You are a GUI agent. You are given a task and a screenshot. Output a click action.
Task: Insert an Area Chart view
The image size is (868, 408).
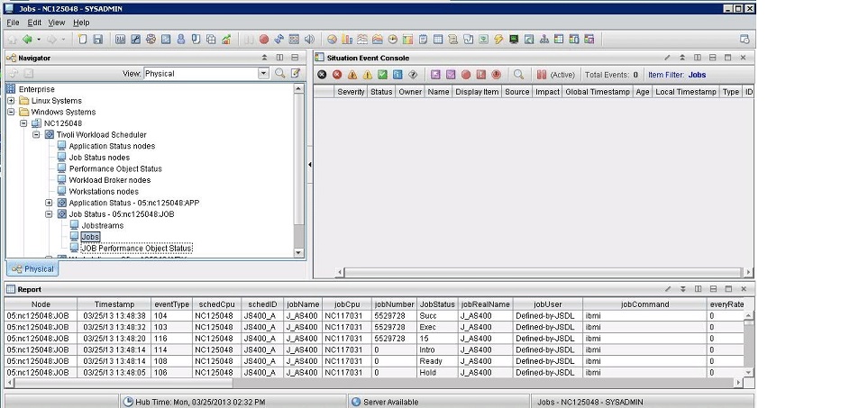pyautogui.click(x=378, y=40)
